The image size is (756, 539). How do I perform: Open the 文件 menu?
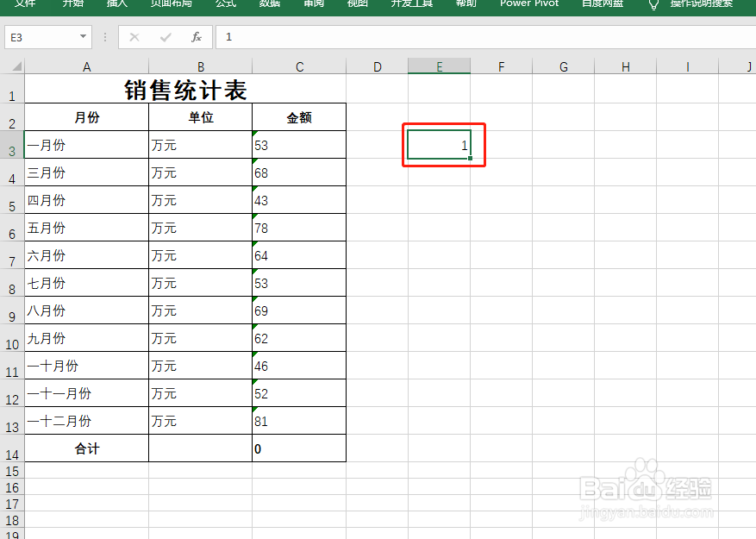[25, 5]
